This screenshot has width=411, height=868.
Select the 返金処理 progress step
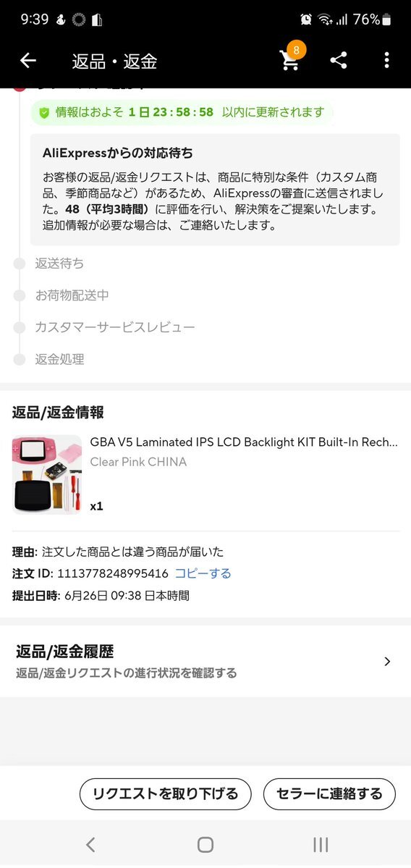[x=60, y=359]
